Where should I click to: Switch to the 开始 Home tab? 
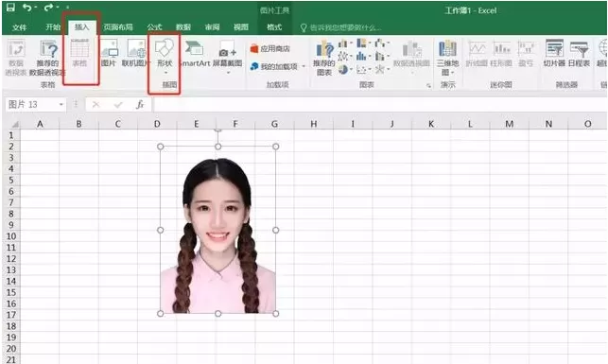[53, 27]
